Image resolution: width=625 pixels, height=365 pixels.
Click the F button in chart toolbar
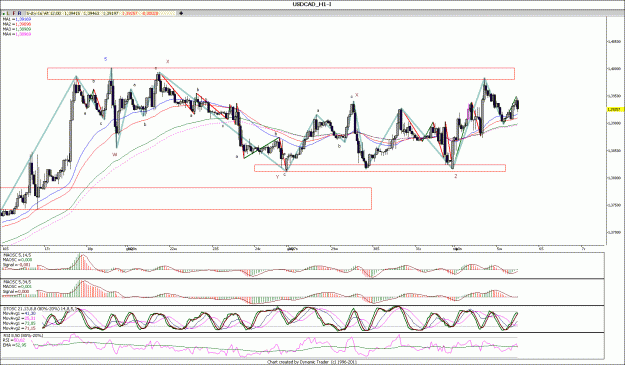[14, 13]
